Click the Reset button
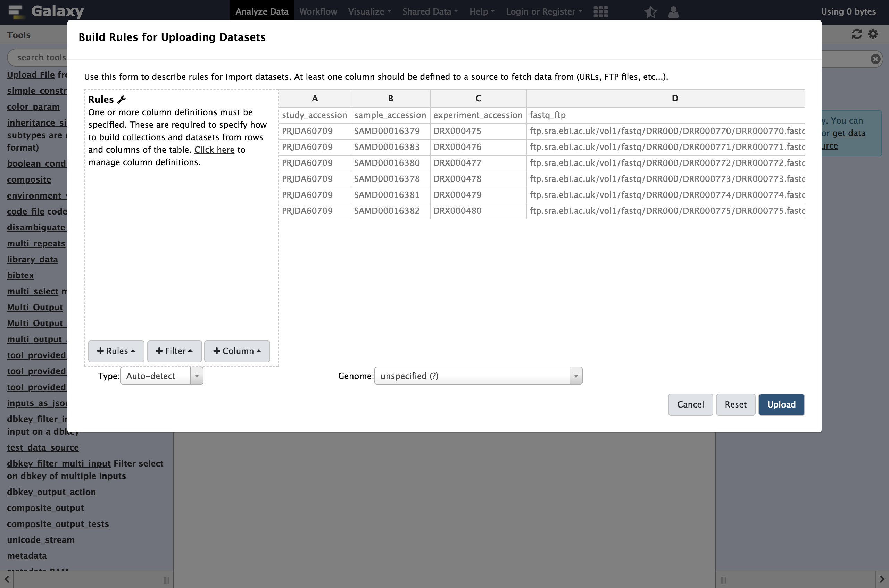The height and width of the screenshot is (588, 889). [x=736, y=404]
